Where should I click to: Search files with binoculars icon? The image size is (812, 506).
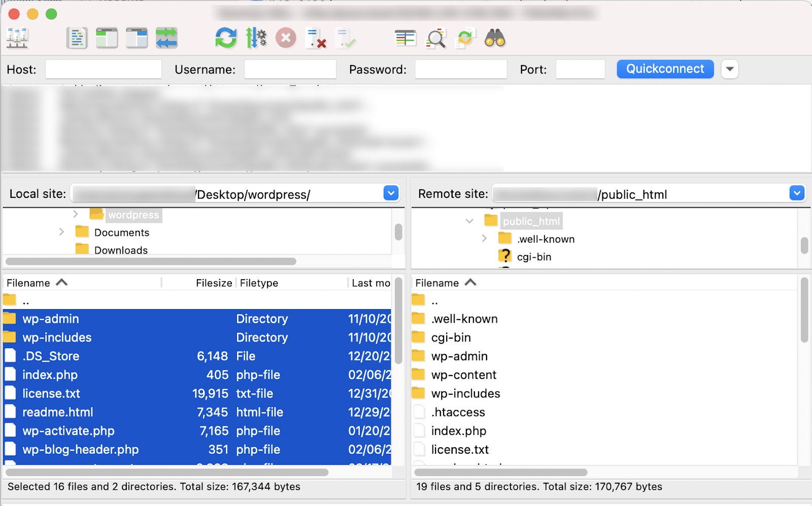[495, 38]
